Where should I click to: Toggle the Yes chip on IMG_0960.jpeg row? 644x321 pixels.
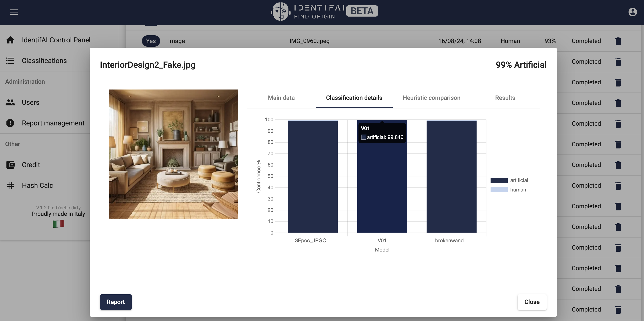151,41
